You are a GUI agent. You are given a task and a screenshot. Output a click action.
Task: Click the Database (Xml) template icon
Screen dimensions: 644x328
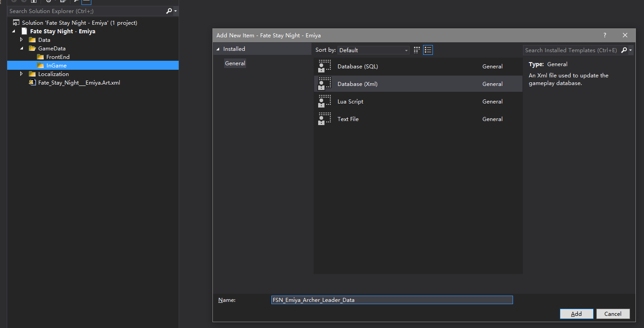coord(324,84)
